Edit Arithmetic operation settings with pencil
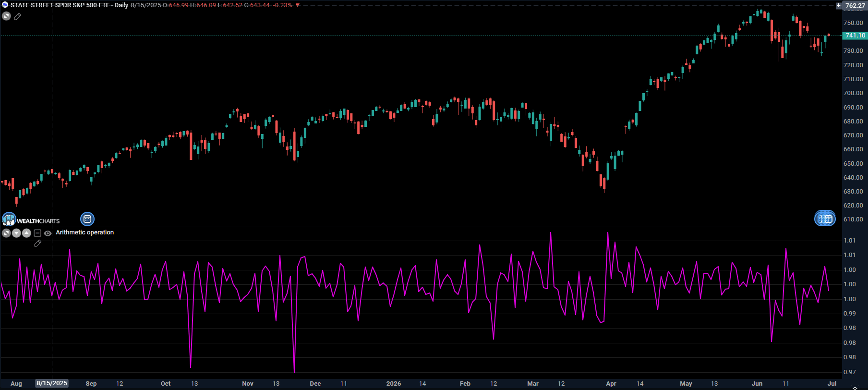 click(37, 244)
